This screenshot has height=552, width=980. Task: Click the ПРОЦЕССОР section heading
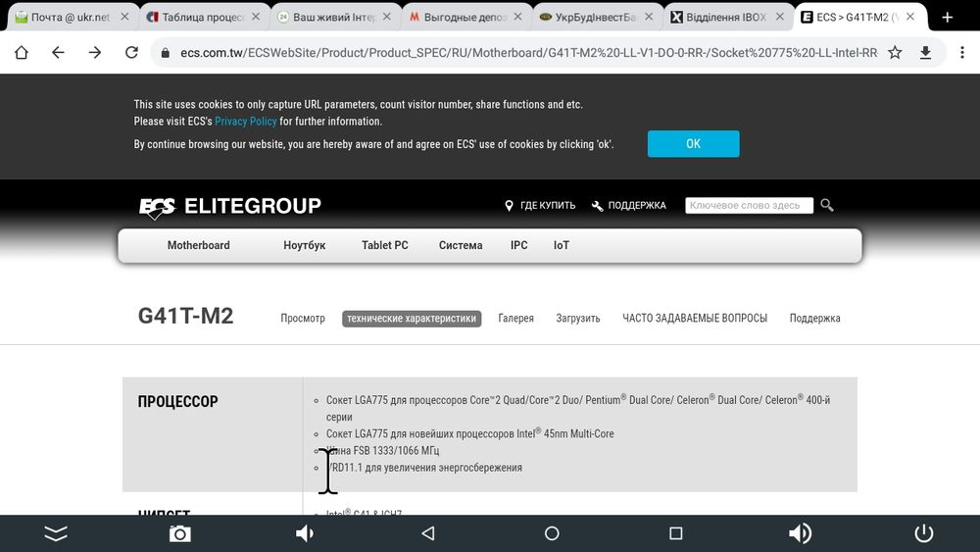point(178,401)
